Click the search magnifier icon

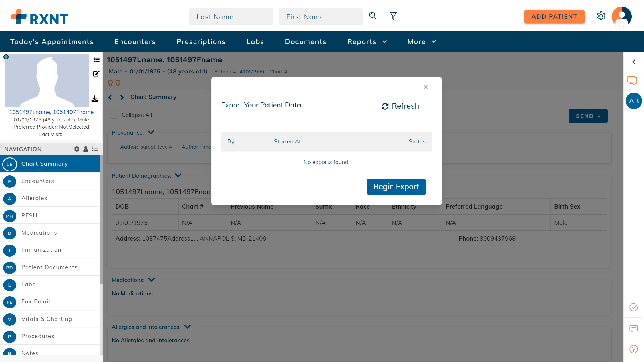pyautogui.click(x=373, y=16)
